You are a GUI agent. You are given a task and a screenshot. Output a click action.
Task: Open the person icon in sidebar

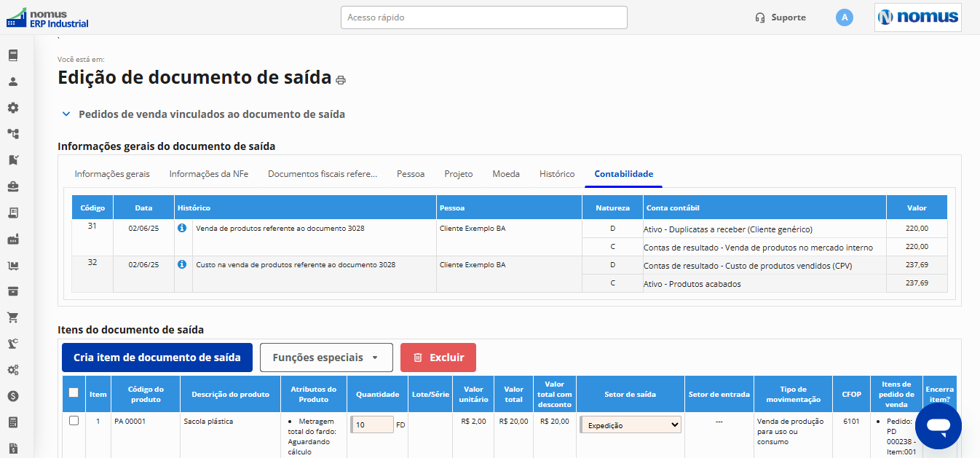click(x=13, y=82)
